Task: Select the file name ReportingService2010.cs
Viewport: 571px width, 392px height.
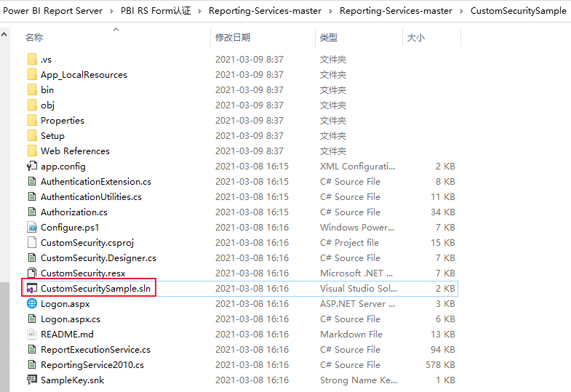Action: 92,364
